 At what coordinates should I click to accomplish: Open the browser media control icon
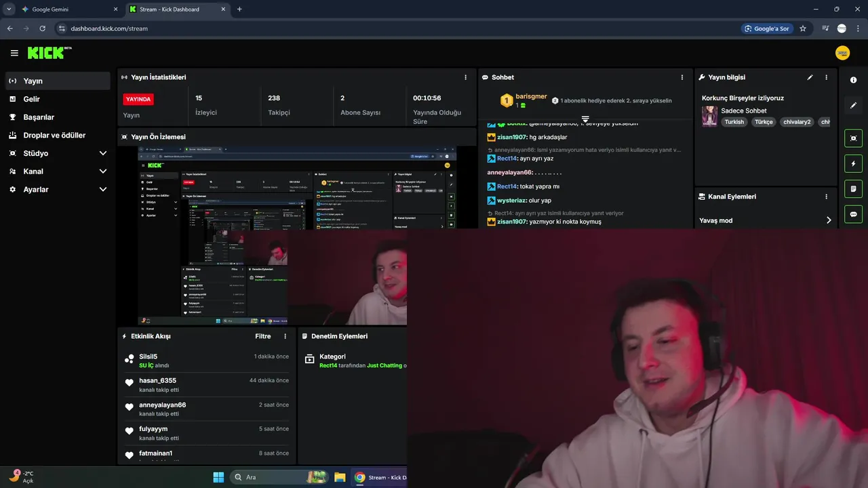[x=825, y=28]
